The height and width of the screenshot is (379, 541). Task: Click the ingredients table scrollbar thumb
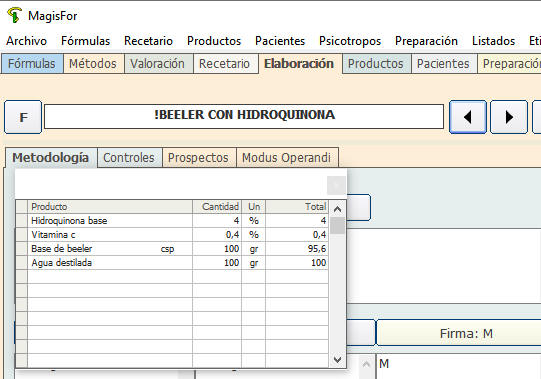pos(337,226)
